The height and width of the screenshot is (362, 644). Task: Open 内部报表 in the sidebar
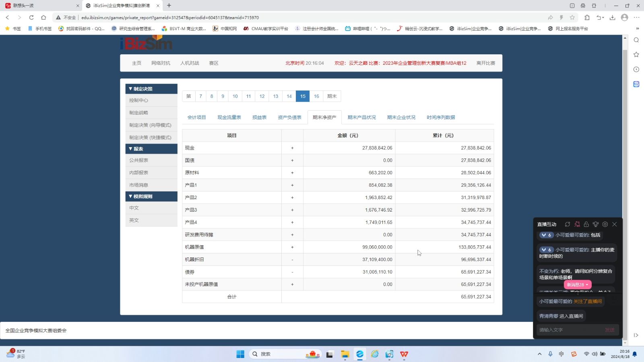coord(151,173)
